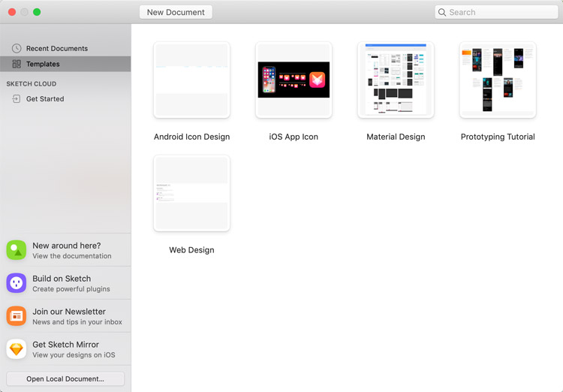Click Join our Newsletter link
Image resolution: width=563 pixels, height=392 pixels.
tap(69, 312)
